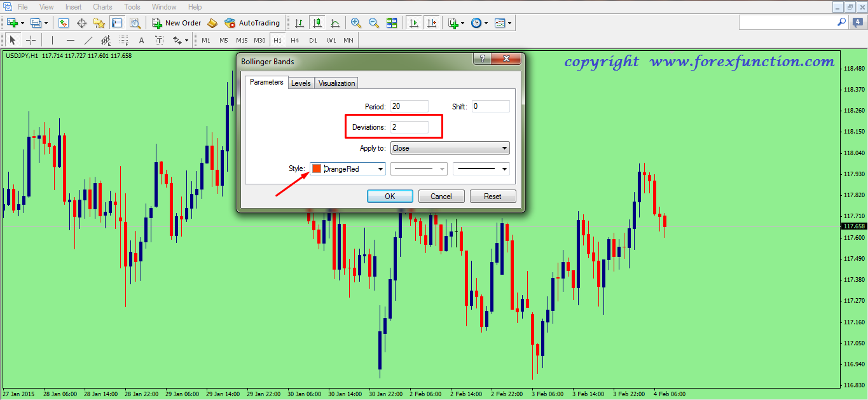
Task: Select the vertical line tool
Action: click(x=52, y=40)
